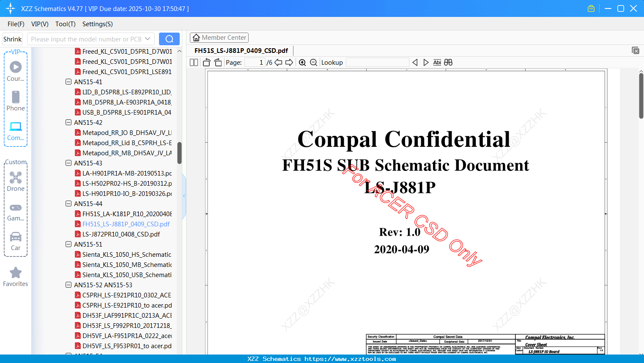Open Sienta_KLS_1050_USB_Schematic file
This screenshot has width=644, height=363.
coord(123,275)
